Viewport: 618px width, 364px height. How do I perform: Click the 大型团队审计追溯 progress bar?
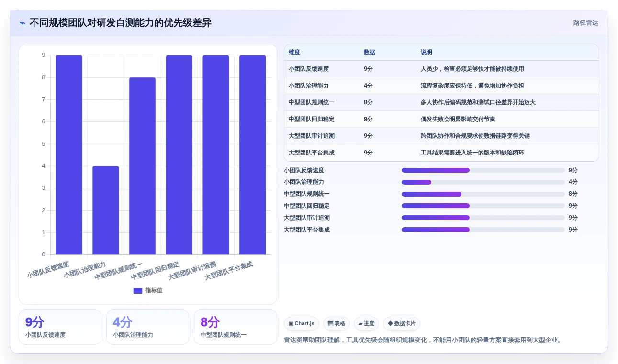[483, 218]
